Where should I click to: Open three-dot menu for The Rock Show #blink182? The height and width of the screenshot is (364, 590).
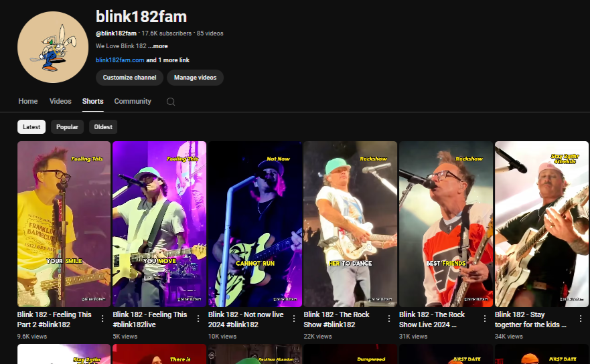point(389,318)
